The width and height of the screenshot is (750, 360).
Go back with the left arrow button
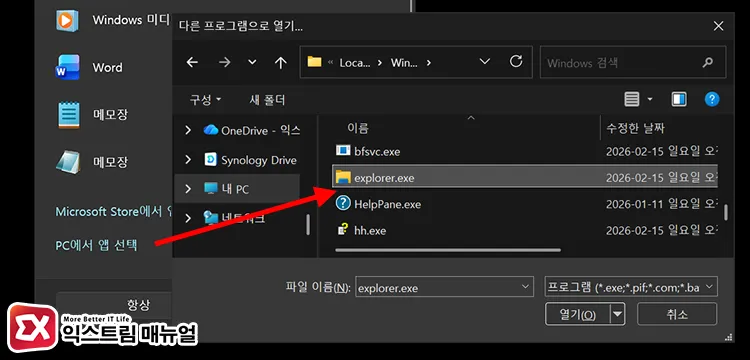(192, 62)
